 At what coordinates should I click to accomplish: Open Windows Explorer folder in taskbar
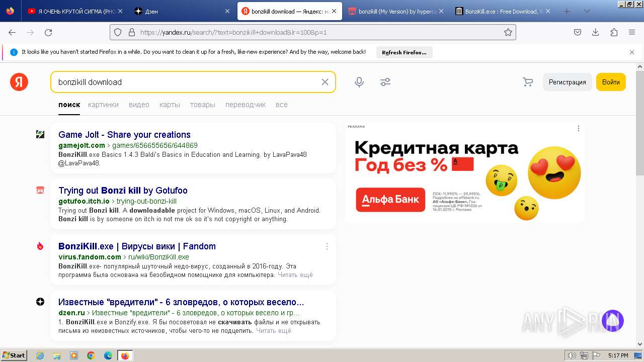pos(57,355)
